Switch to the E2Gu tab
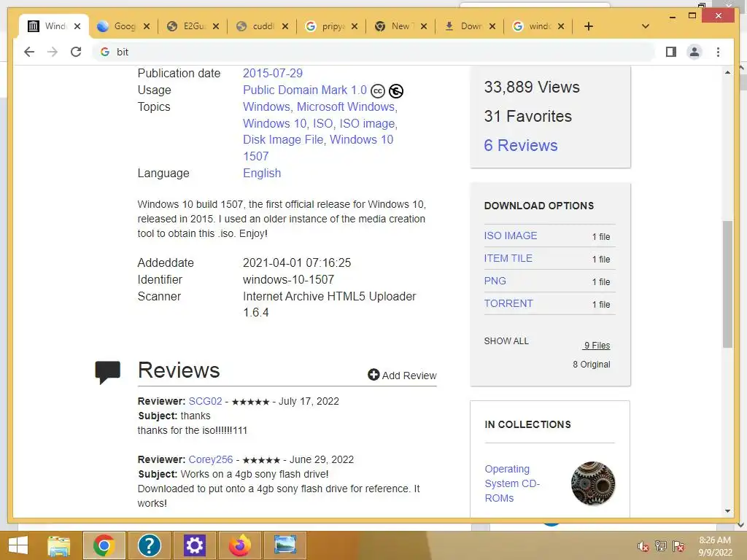 click(x=193, y=26)
